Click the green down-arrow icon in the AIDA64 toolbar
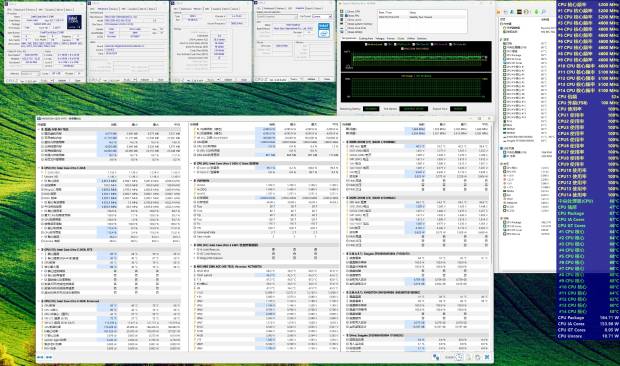620x366 pixels. click(x=536, y=12)
